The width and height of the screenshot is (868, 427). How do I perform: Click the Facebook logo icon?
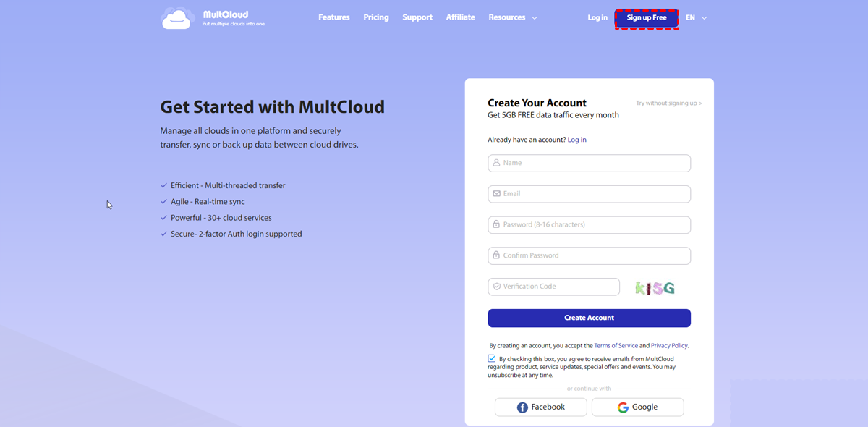click(522, 407)
